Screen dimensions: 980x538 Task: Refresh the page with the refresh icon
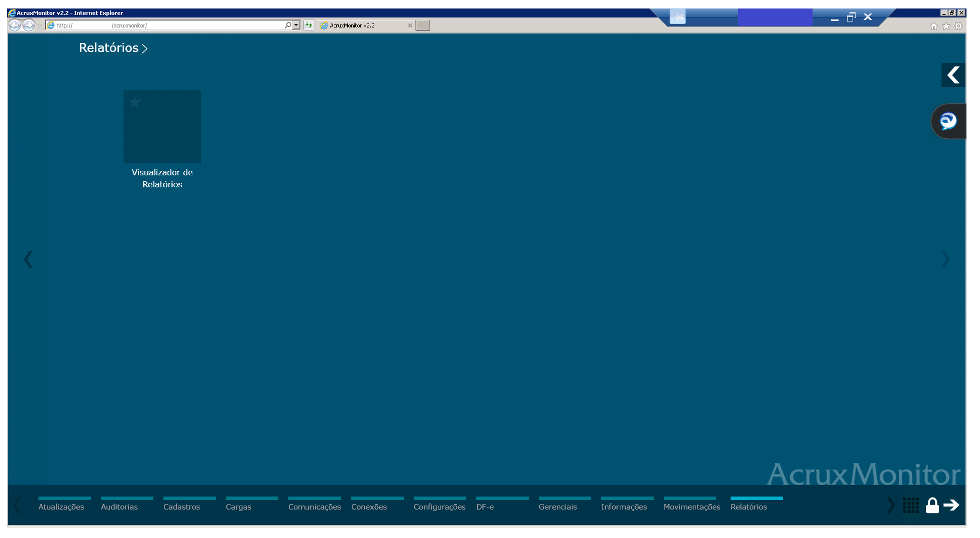click(309, 25)
